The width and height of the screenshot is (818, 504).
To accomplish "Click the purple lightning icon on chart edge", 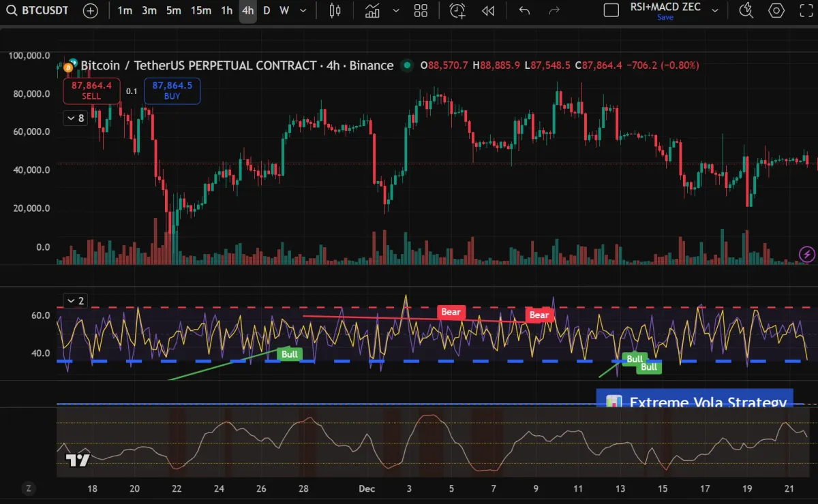I will click(x=807, y=254).
